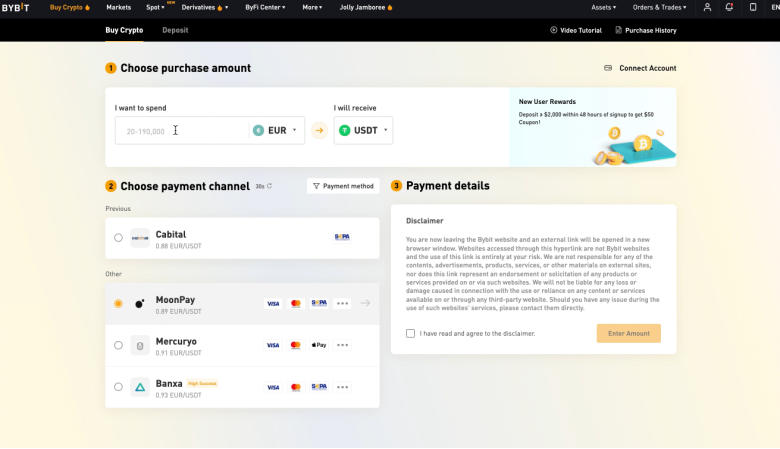Click the MoonPay logo icon

[140, 303]
